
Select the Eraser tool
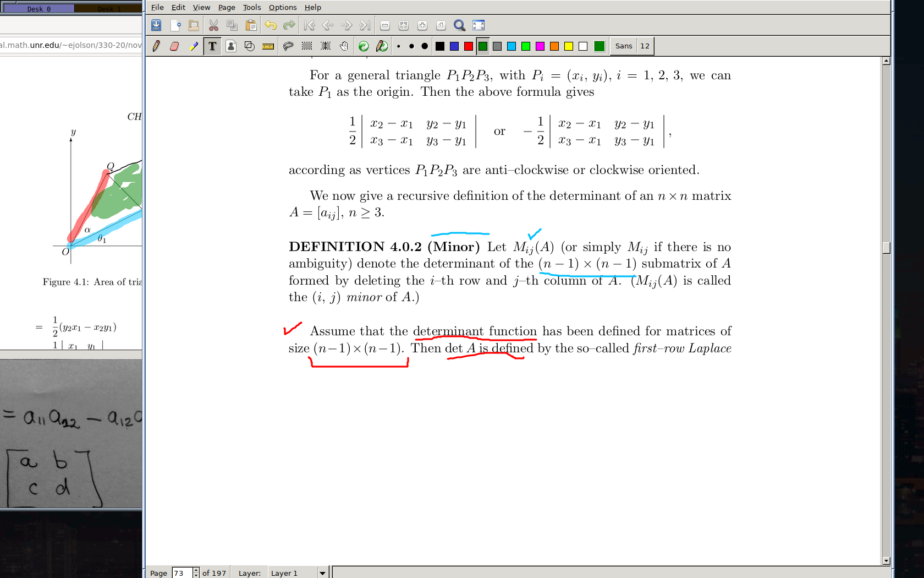(174, 46)
